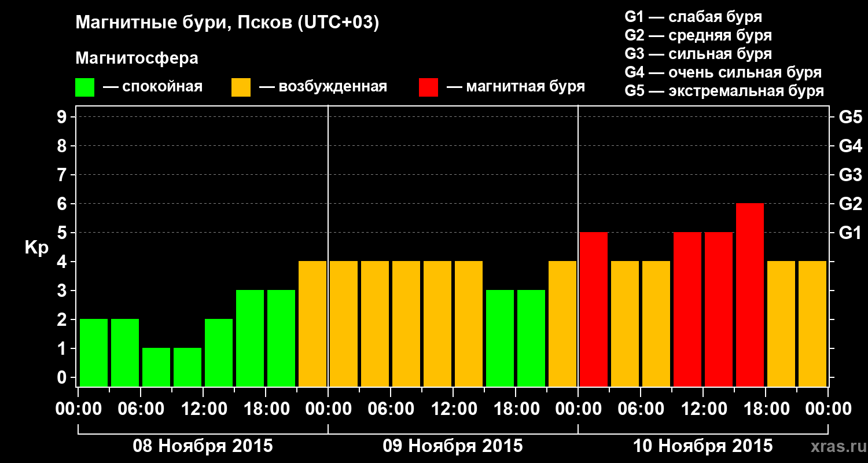868x463 pixels.
Task: Click 'G5 — экстремальная буря' legend line
Action: tap(724, 91)
